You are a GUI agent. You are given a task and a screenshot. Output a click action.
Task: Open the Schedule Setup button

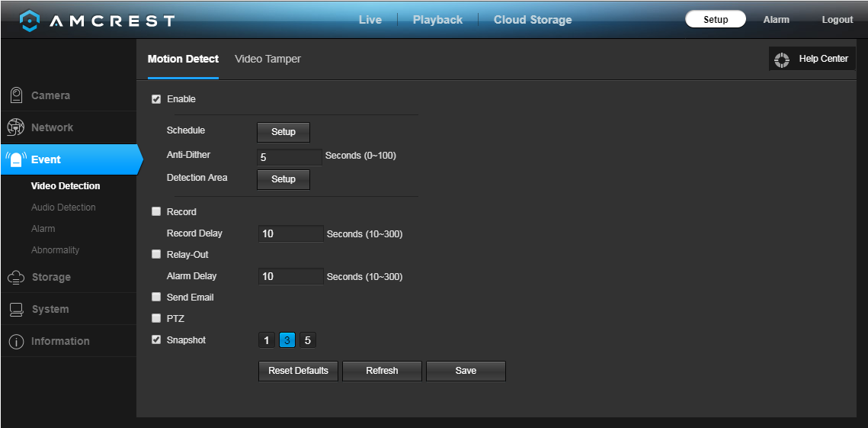(x=283, y=133)
